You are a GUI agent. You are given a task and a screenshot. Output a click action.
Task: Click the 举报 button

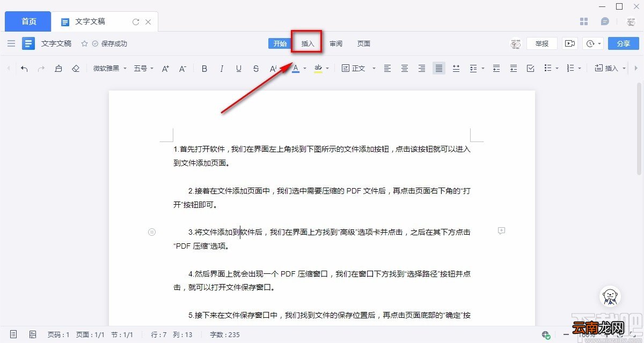click(x=542, y=43)
